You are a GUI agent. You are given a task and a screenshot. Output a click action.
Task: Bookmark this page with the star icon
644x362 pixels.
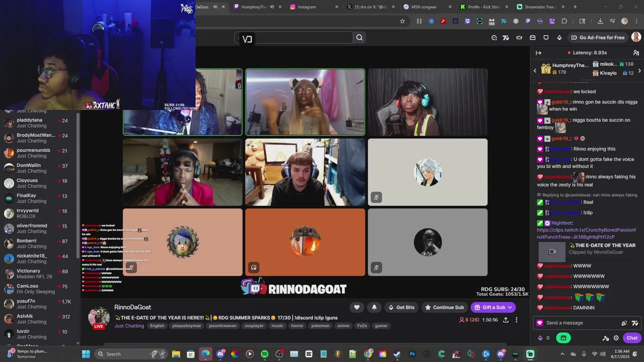(403, 21)
